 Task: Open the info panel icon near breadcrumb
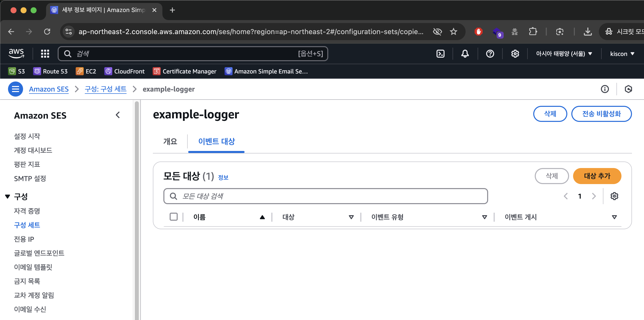tap(605, 89)
